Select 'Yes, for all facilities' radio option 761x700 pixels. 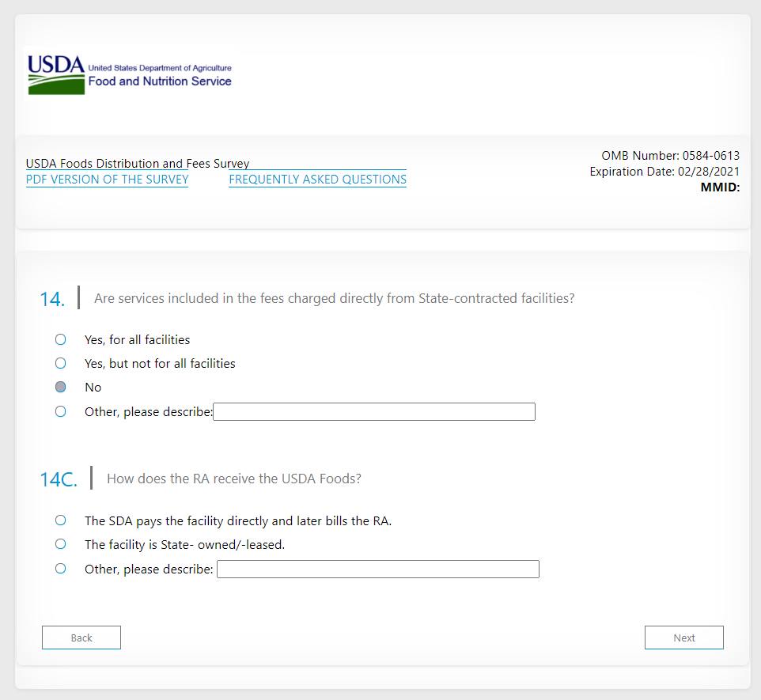point(60,339)
